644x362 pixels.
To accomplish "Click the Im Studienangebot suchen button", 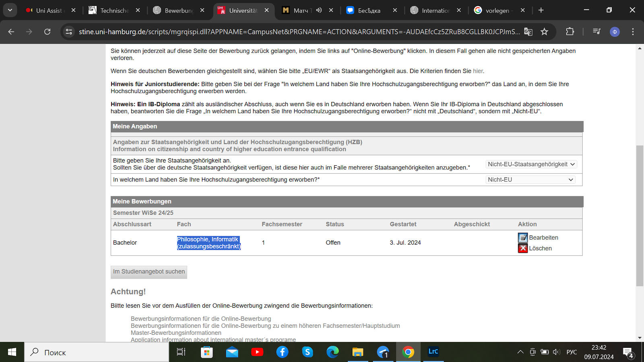I will point(149,272).
